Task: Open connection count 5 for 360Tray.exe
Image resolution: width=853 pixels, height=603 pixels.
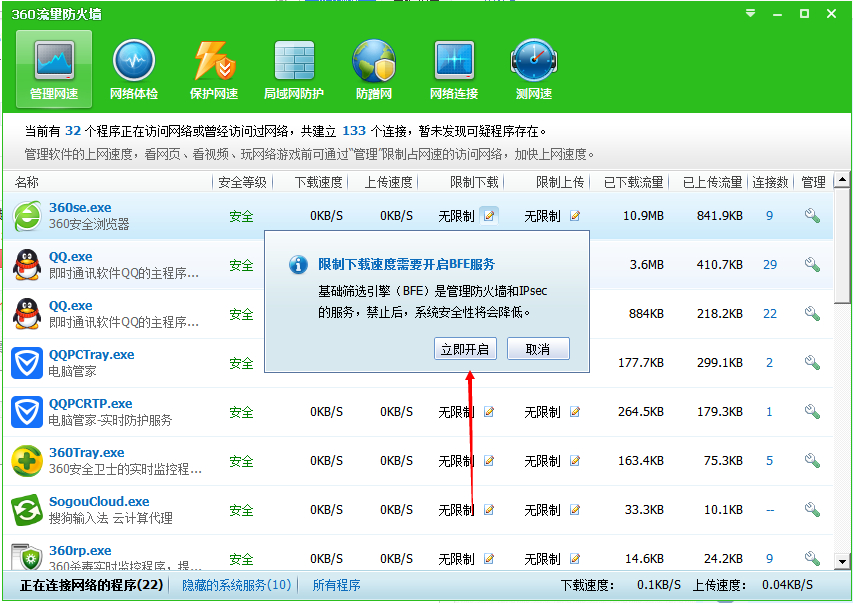Action: (769, 461)
